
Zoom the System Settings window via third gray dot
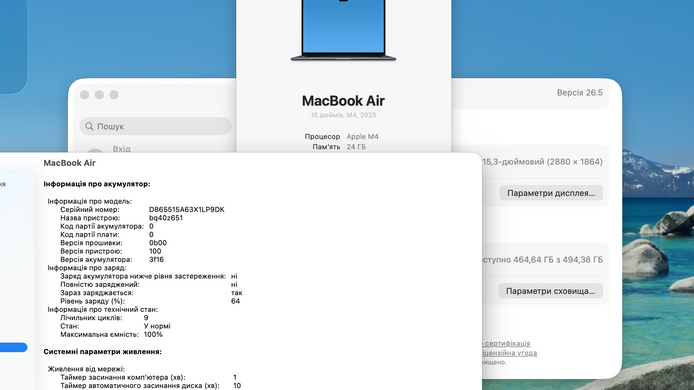click(x=114, y=95)
